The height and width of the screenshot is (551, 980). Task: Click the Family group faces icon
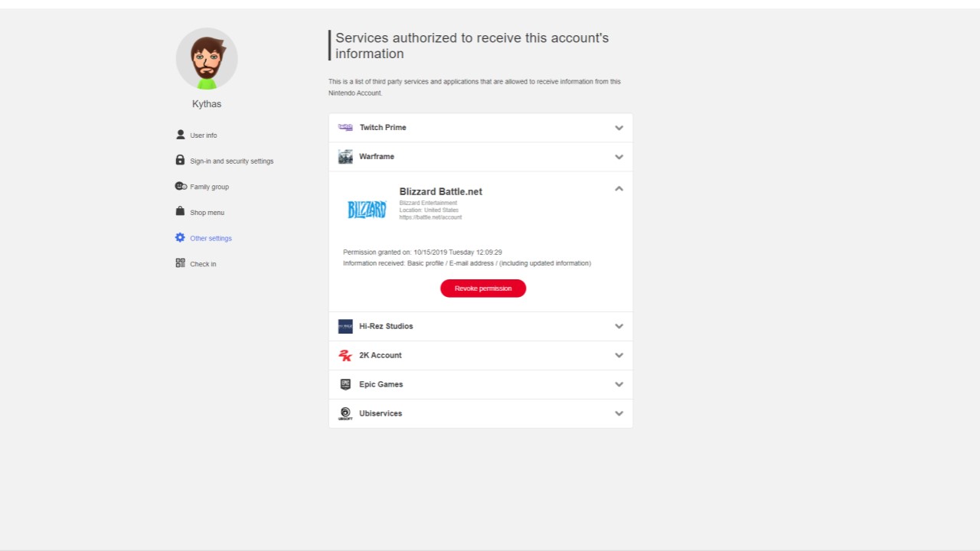[x=181, y=186]
